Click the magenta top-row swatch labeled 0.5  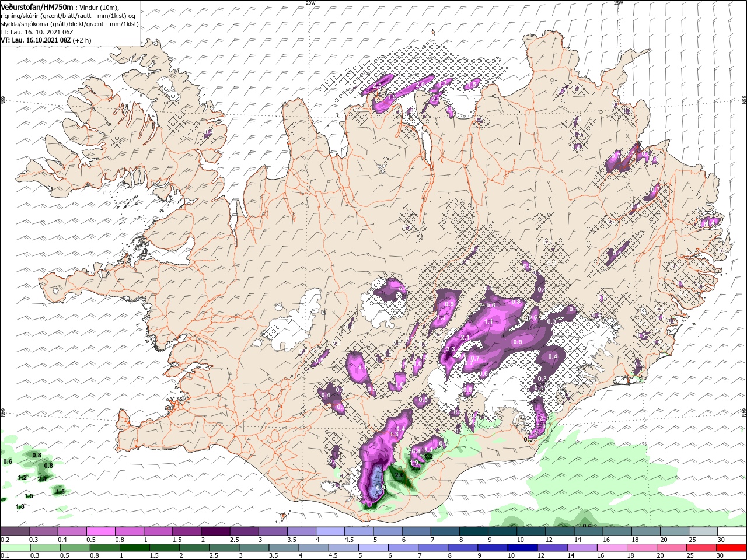coord(100,531)
